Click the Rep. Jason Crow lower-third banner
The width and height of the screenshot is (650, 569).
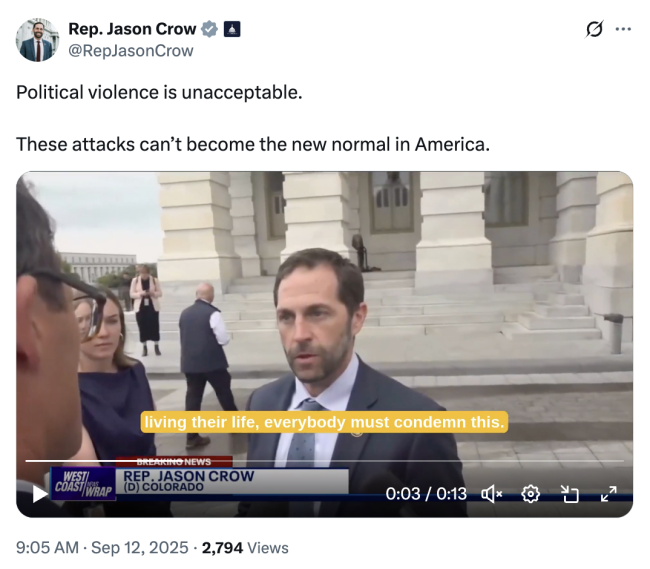coord(232,481)
